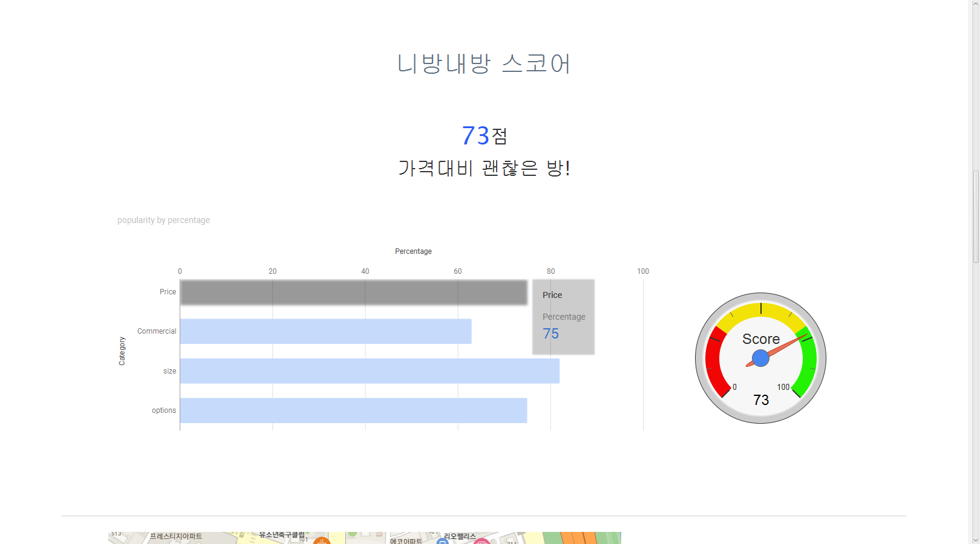Click the gauge value '73'
Viewport: 980px width, 544px height.
coord(761,400)
